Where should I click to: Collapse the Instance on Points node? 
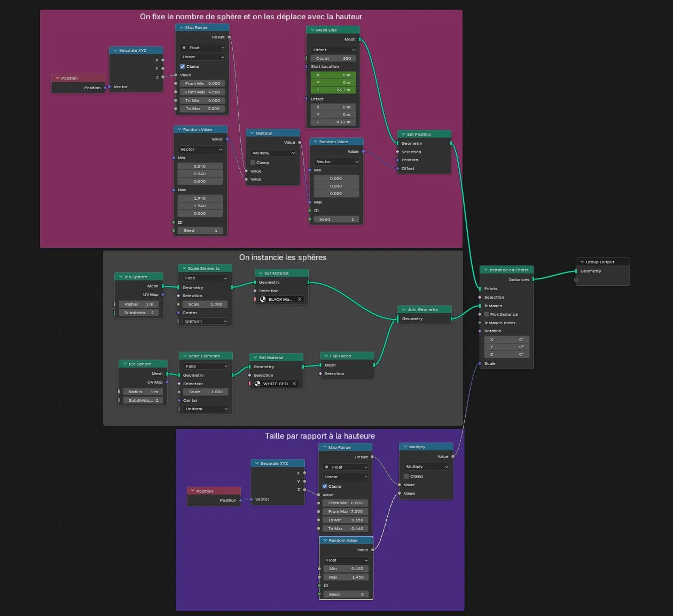pos(486,270)
